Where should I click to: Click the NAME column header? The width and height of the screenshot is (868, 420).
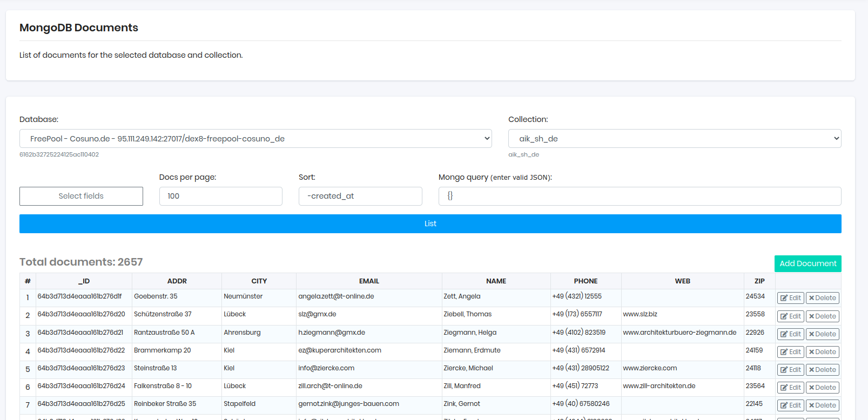pyautogui.click(x=496, y=281)
